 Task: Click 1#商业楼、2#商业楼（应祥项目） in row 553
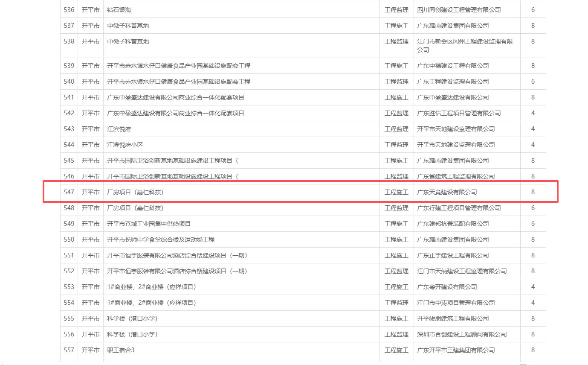151,287
